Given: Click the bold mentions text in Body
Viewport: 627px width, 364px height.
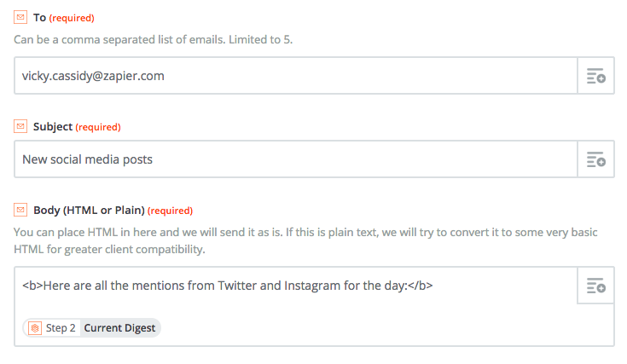Looking at the screenshot, I should click(x=228, y=286).
